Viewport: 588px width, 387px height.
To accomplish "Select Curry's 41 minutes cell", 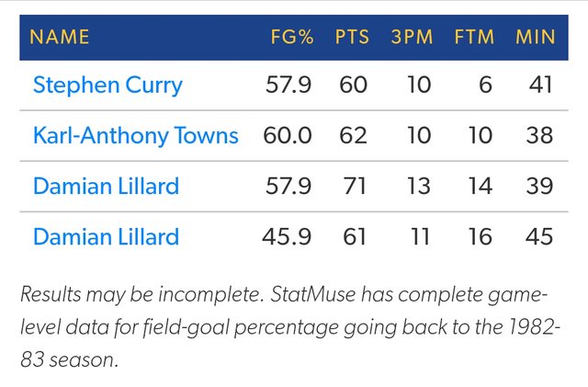I will click(x=540, y=85).
